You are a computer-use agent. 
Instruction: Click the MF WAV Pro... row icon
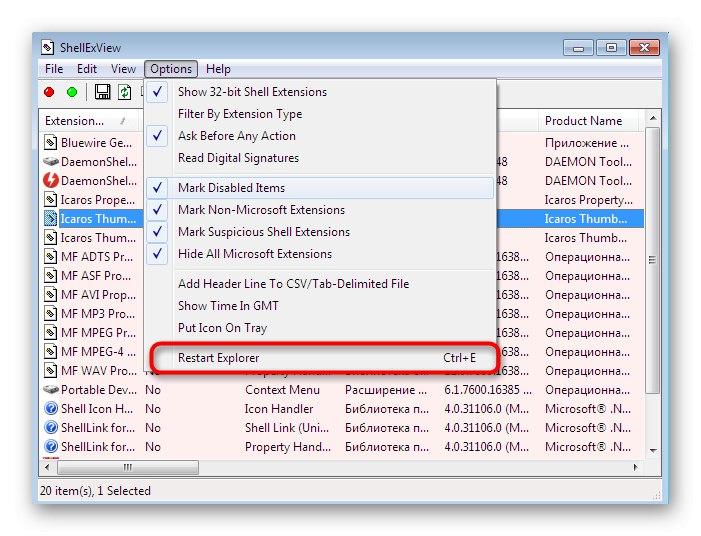(x=51, y=371)
